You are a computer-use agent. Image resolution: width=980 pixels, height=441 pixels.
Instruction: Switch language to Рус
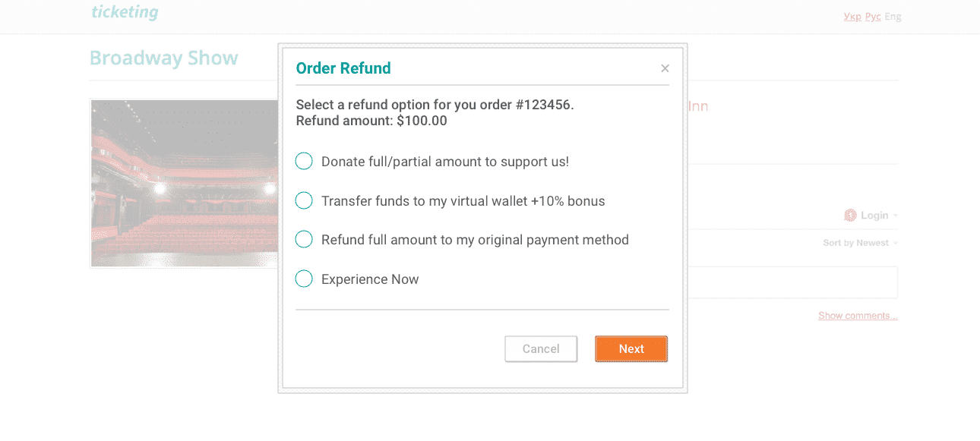click(x=873, y=16)
